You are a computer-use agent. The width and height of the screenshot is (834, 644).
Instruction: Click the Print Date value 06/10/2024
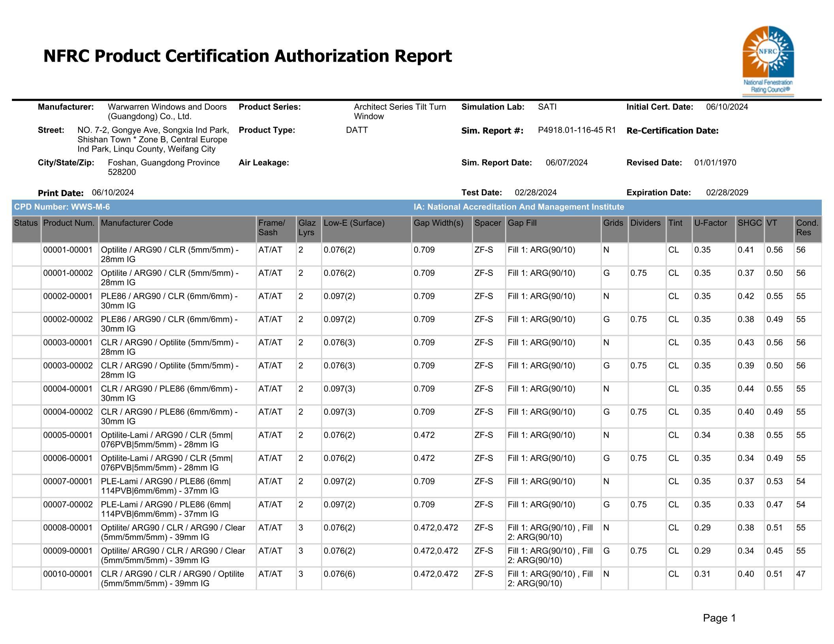click(x=113, y=193)
